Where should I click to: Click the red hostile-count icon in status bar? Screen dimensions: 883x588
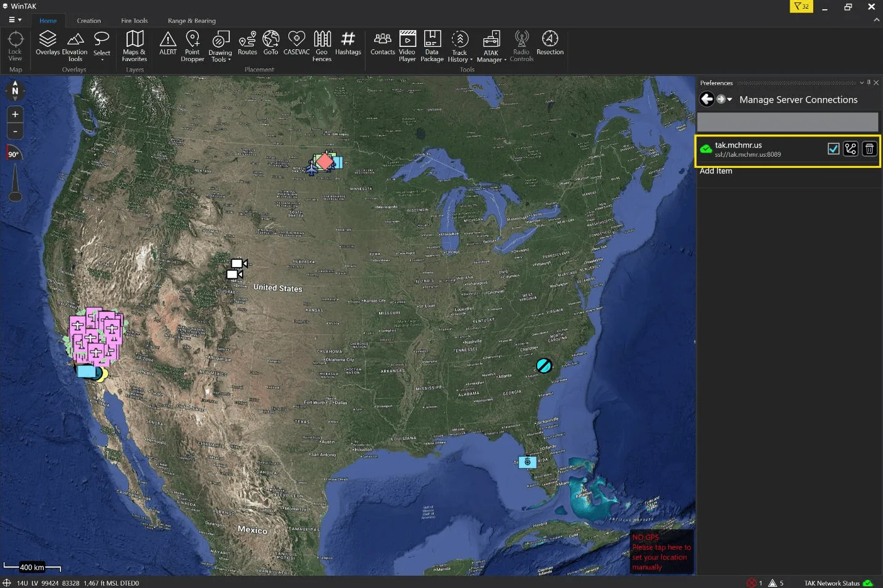pyautogui.click(x=751, y=583)
